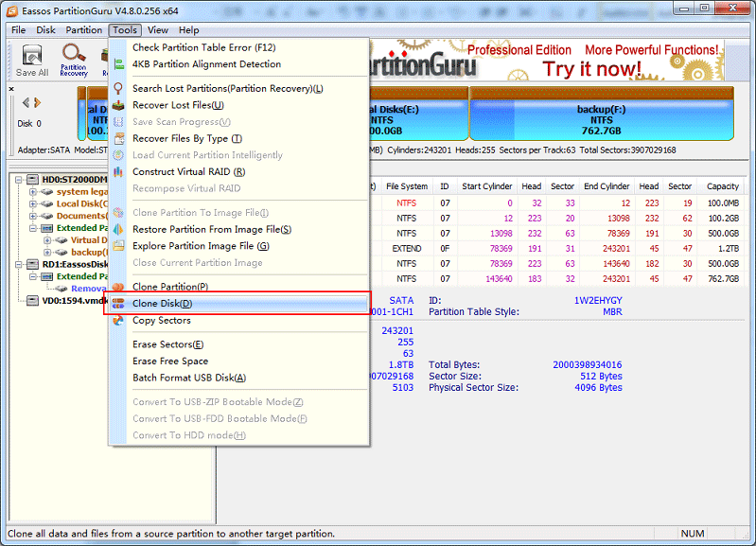Click the Clone Partition icon
This screenshot has width=756, height=546.
pos(118,287)
